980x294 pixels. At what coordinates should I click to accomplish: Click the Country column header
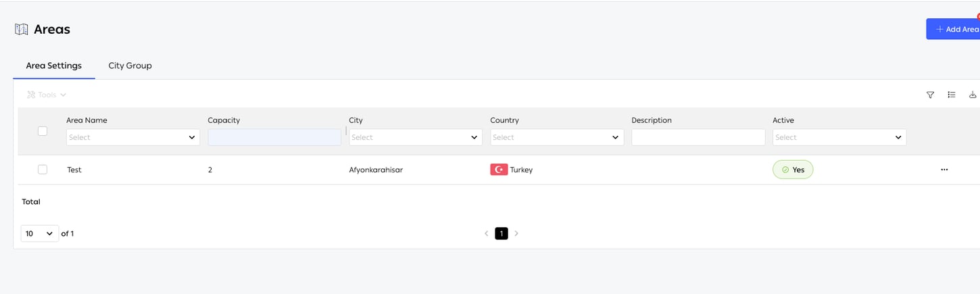click(504, 120)
